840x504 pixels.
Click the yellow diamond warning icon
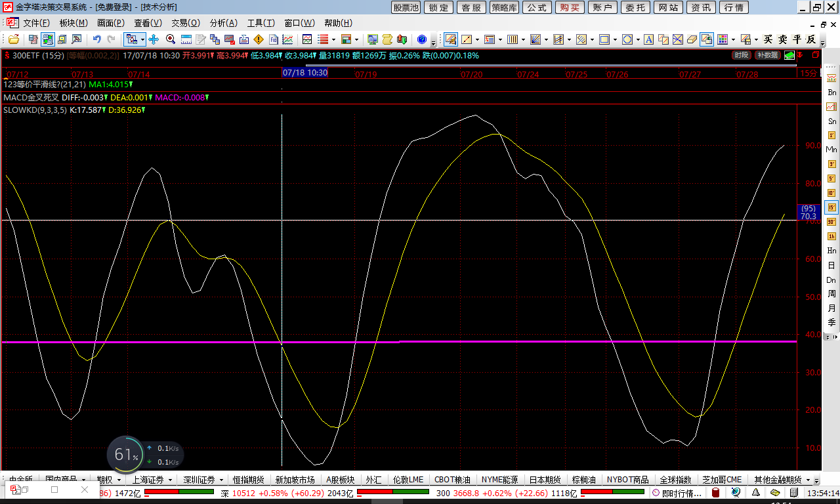tap(258, 39)
